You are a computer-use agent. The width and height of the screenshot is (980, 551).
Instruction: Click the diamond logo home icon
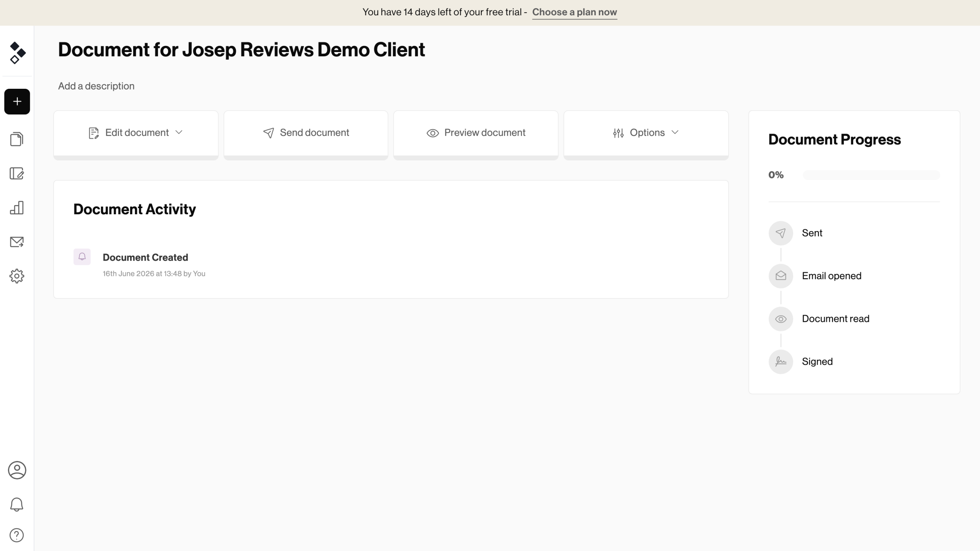coord(17,53)
